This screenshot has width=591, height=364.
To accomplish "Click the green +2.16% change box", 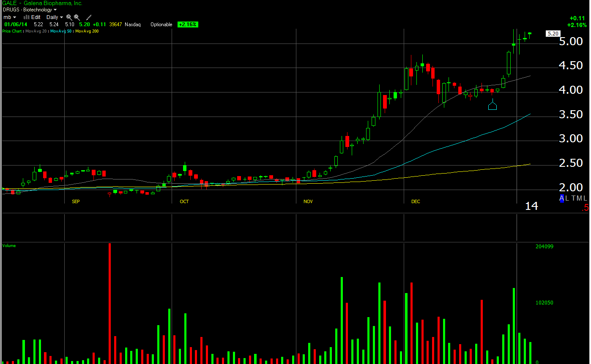I will pos(188,24).
